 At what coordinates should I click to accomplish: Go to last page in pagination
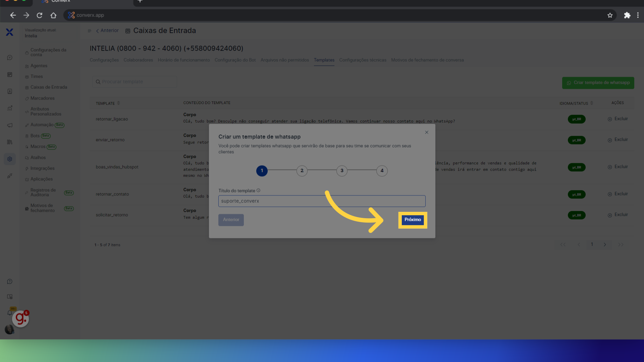click(621, 245)
